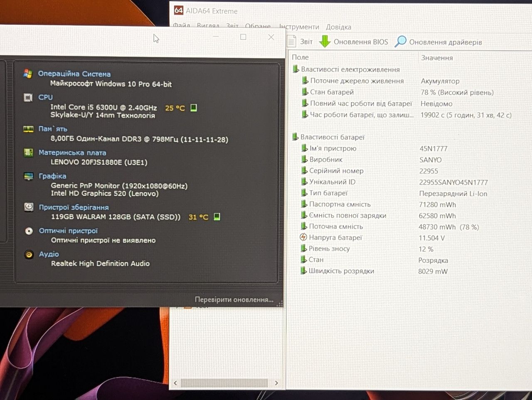Click the Оптичні пристрої disc icon

click(x=29, y=231)
